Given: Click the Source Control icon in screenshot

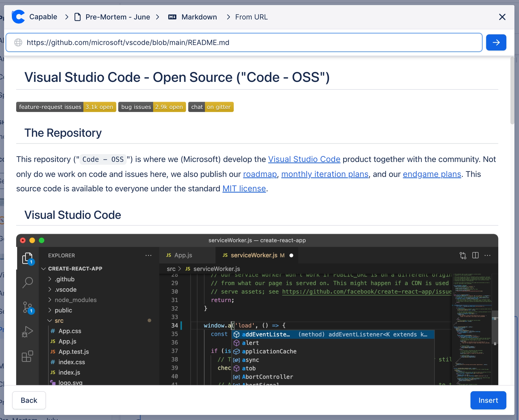Looking at the screenshot, I should tap(27, 307).
